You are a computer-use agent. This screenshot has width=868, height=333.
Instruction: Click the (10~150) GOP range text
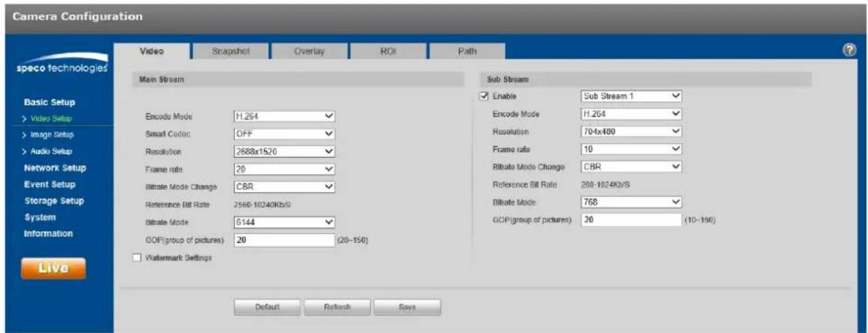[x=700, y=220]
